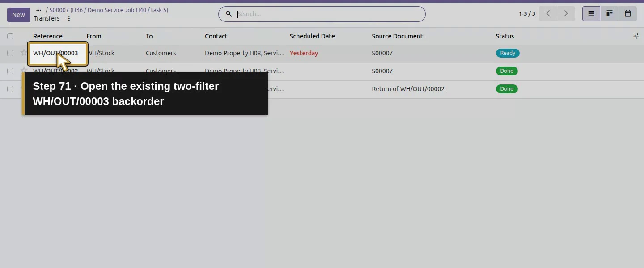Viewport: 644px width, 268px height.
Task: Go to next page of records
Action: tap(566, 13)
